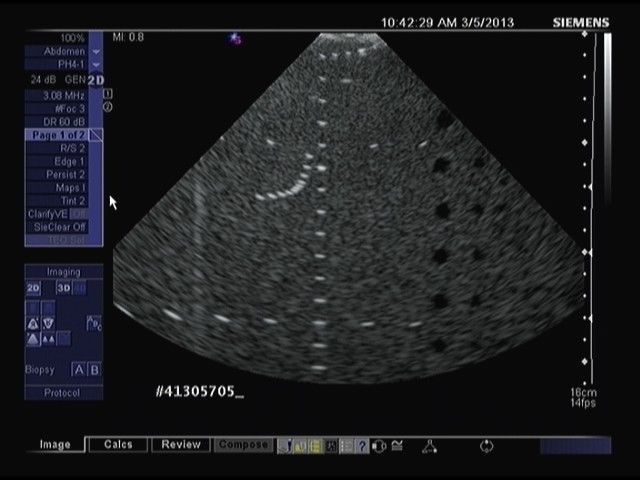Switch to the Review tab

click(181, 445)
